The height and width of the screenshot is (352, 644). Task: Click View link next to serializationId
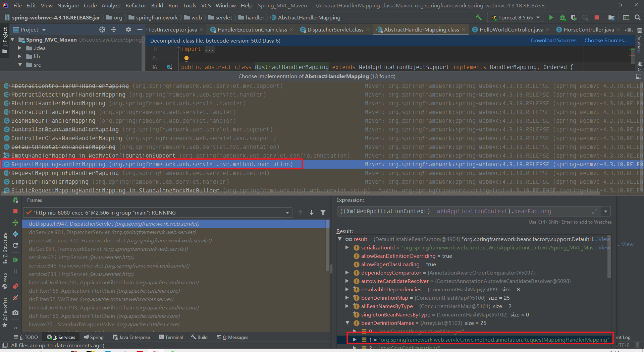point(604,247)
